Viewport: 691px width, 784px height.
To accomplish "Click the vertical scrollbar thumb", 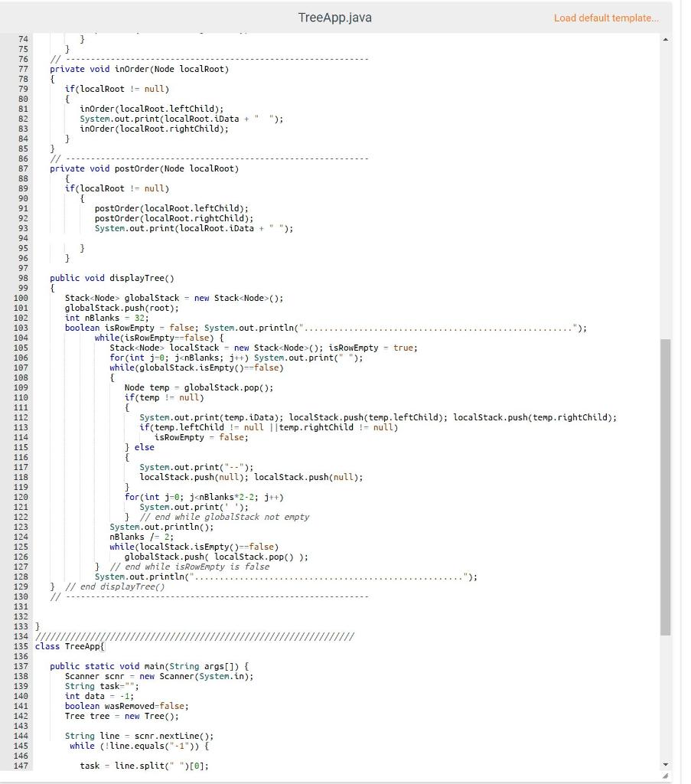I will 665,487.
